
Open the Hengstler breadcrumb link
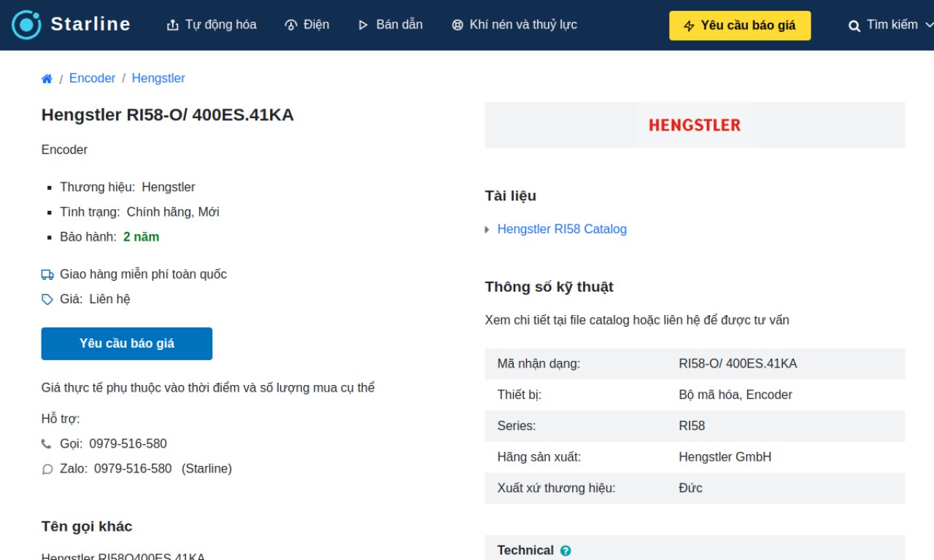click(x=158, y=78)
